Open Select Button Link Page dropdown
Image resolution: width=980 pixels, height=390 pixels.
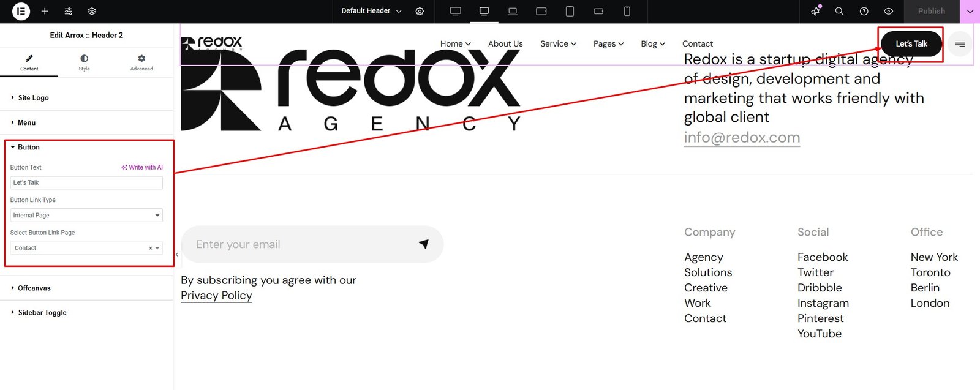coord(86,248)
